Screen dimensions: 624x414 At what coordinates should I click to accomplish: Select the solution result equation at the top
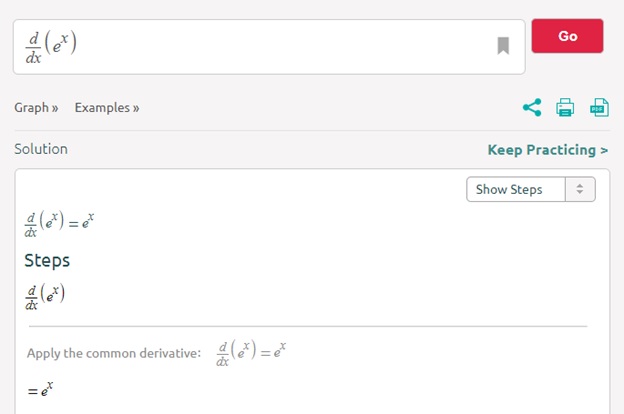(59, 223)
